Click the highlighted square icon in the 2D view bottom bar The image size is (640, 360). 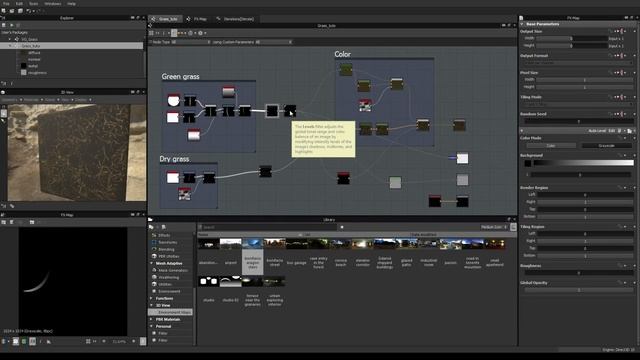16,341
